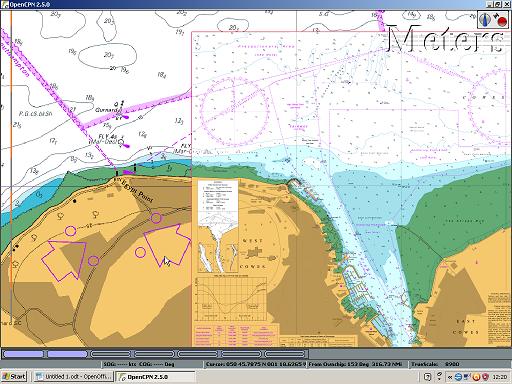
Task: Click the smaller pink tidal arrow at left
Action: click(64, 261)
